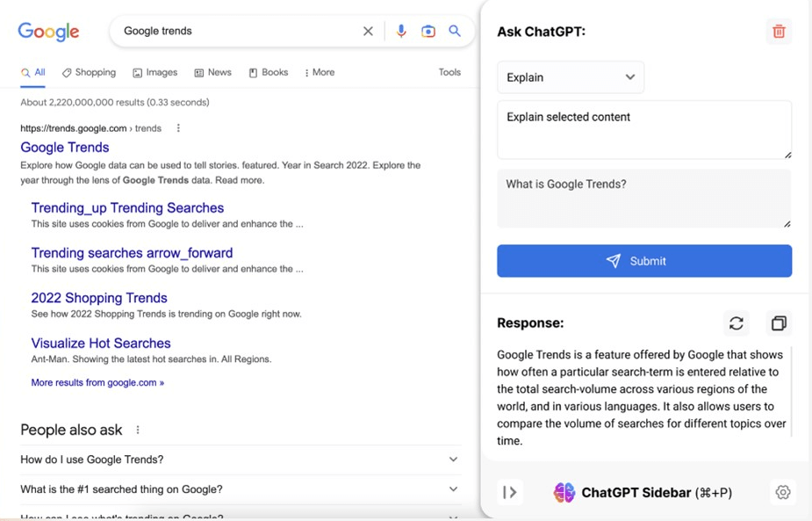Screen dimensions: 812x521
Task: Click the Google search input field
Action: click(x=238, y=31)
